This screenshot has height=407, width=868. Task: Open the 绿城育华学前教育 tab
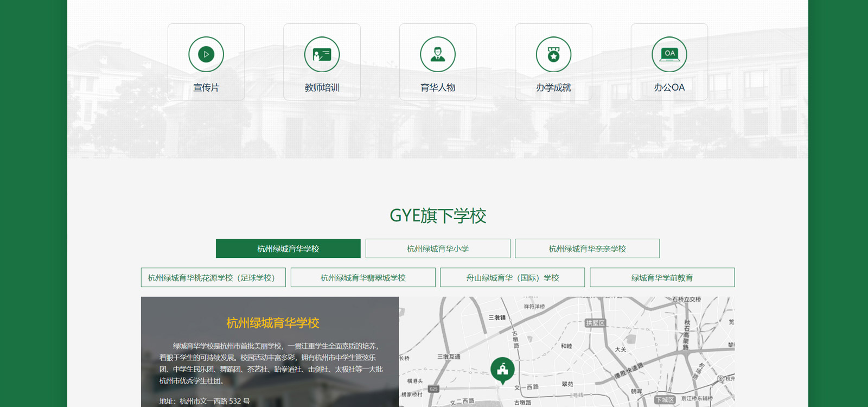(662, 277)
